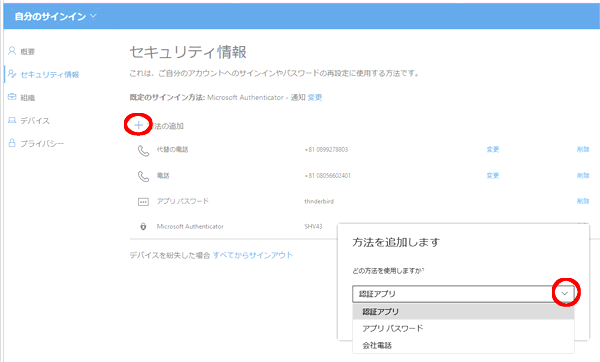This screenshot has width=600, height=362.
Task: Click the Microsoft Authenticator method label
Action: point(190,227)
